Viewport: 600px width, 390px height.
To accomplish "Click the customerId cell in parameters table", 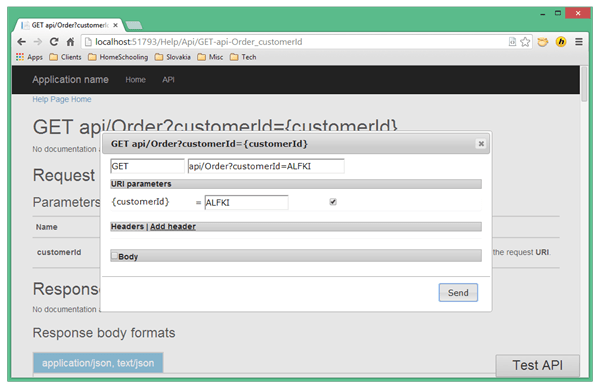I will pos(59,252).
